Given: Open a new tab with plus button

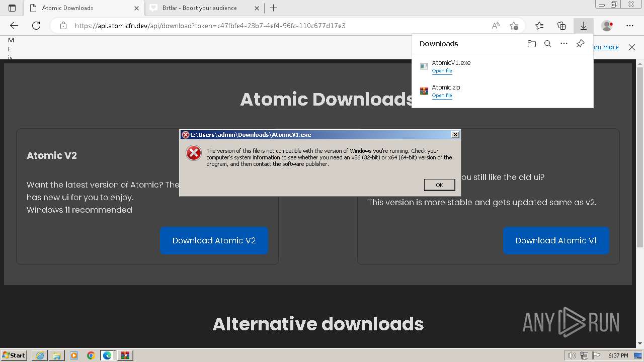Looking at the screenshot, I should tap(273, 8).
